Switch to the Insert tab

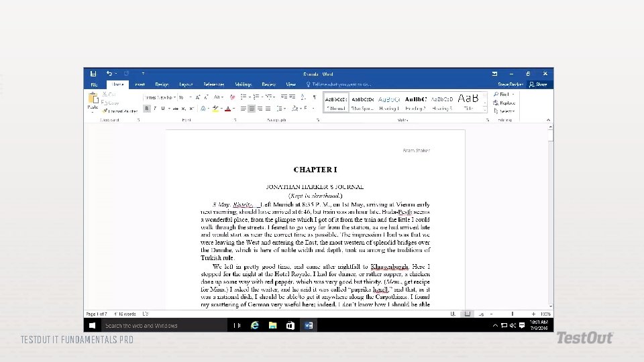pos(140,84)
